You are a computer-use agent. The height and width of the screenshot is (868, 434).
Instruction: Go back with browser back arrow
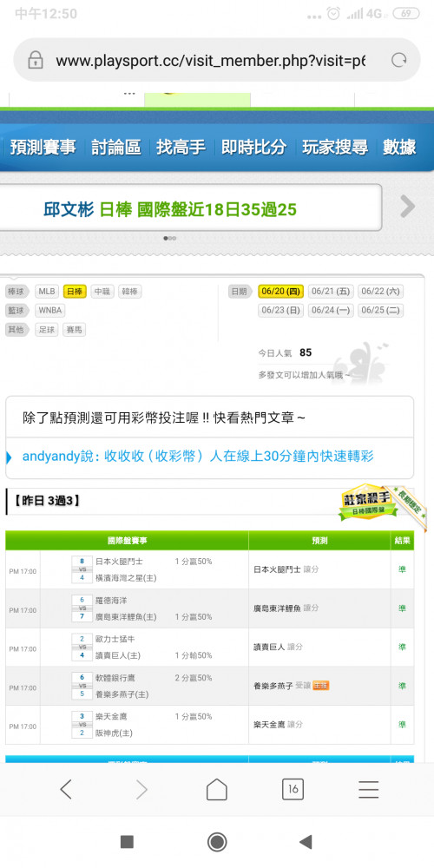pos(66,789)
